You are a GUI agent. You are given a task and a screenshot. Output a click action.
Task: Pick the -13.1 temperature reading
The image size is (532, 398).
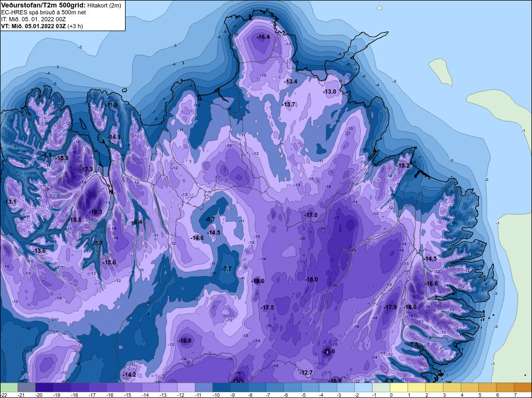coord(10,202)
